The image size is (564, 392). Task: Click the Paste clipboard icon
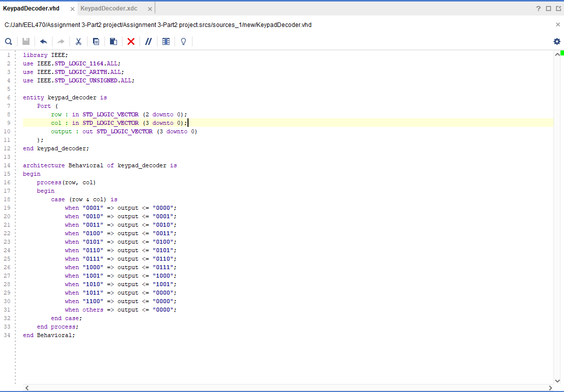113,41
